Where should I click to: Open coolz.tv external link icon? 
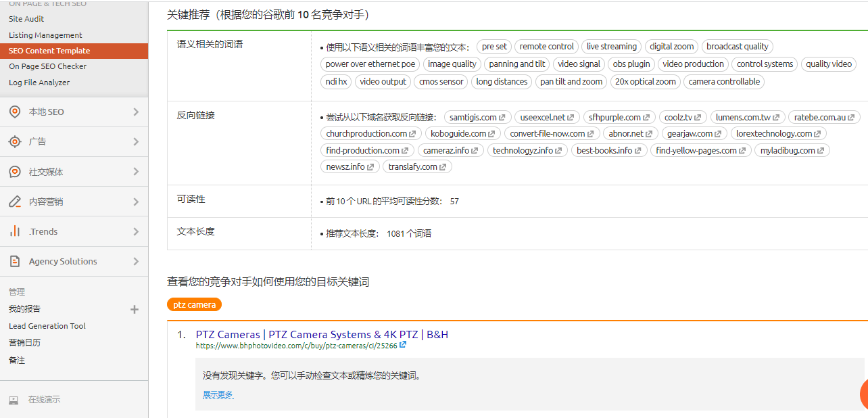[698, 117]
